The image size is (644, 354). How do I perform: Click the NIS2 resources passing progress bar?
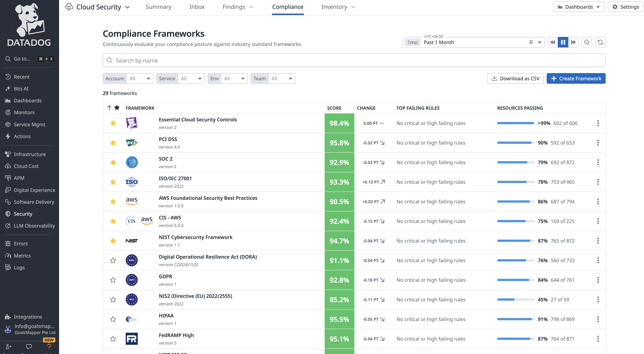pyautogui.click(x=515, y=300)
